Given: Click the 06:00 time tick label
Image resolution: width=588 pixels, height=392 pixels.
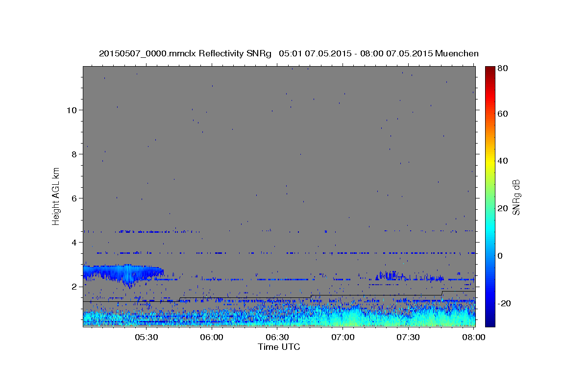Looking at the screenshot, I should [212, 337].
